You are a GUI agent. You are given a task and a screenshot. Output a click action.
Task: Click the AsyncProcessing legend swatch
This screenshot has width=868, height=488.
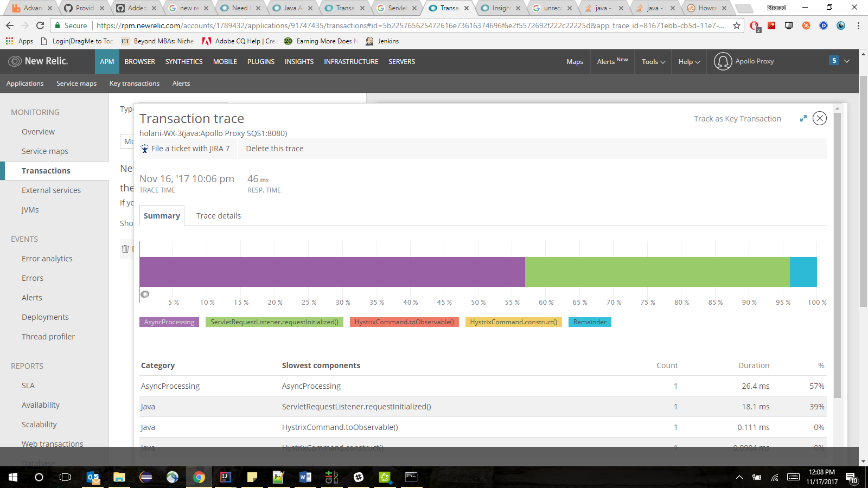click(x=169, y=322)
